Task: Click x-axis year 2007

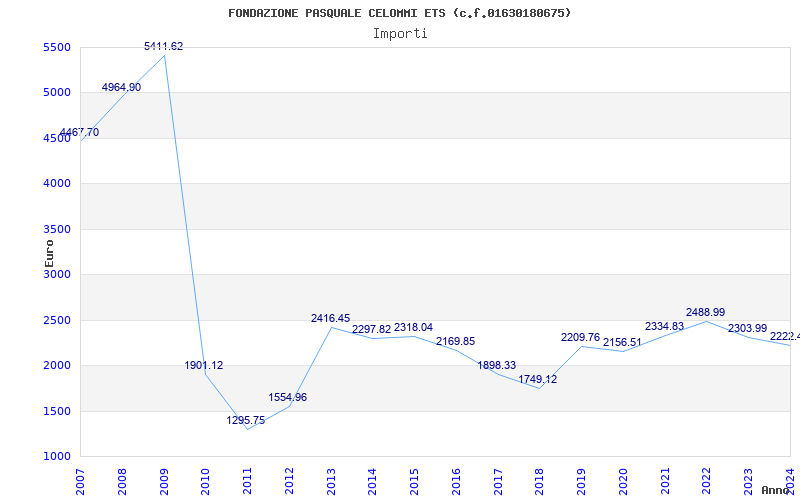Action: tap(80, 482)
